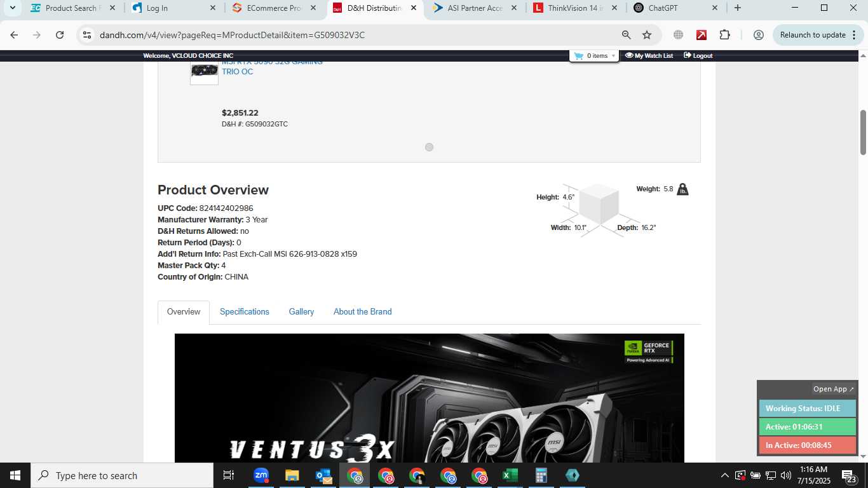Open File Explorer from the taskbar
Viewport: 868px width, 488px height.
pyautogui.click(x=292, y=475)
